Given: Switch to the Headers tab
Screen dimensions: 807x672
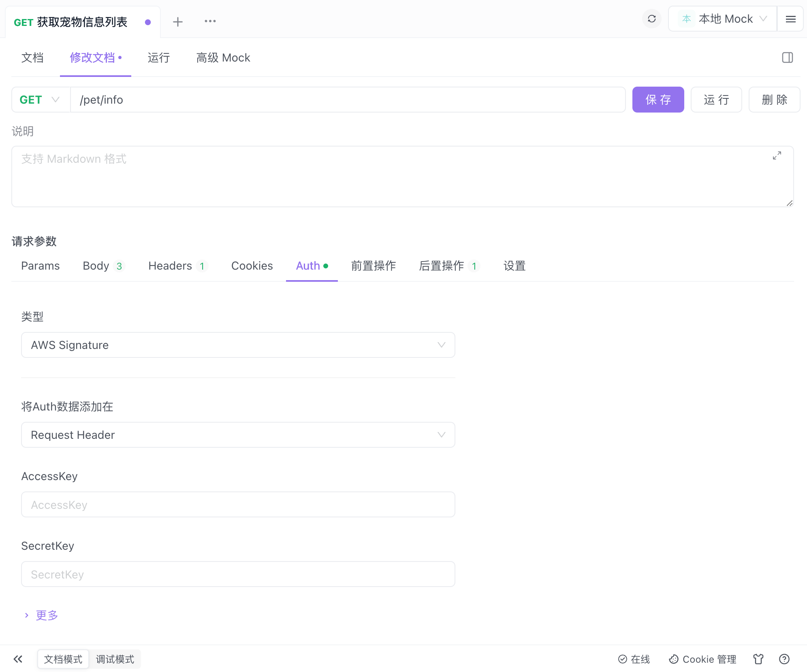Looking at the screenshot, I should tap(177, 266).
